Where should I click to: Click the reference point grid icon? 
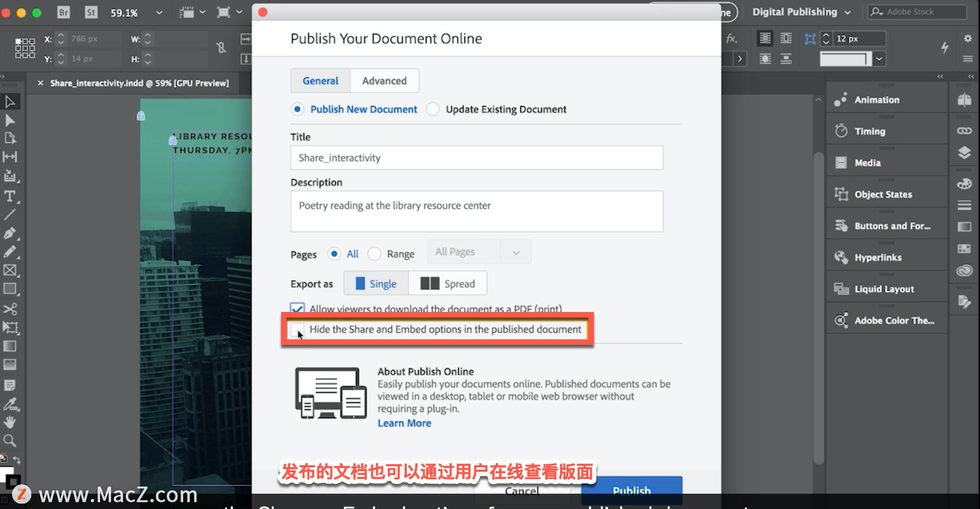[25, 48]
